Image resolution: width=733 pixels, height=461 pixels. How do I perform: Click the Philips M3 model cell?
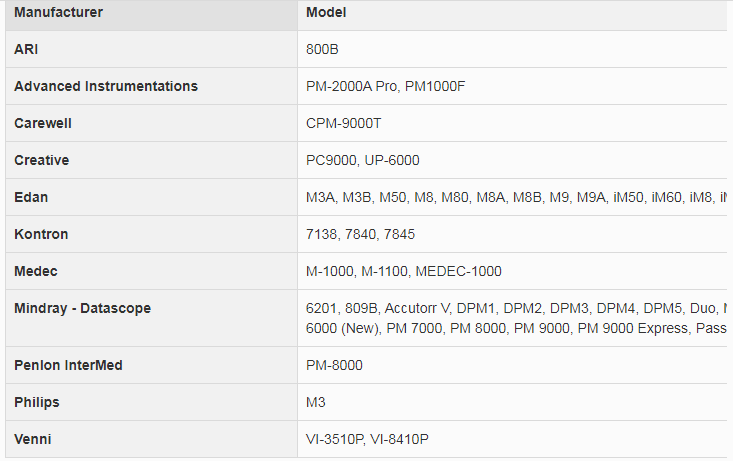pos(316,402)
